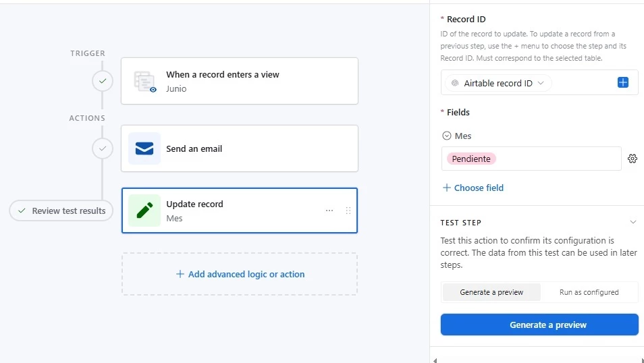Image resolution: width=644 pixels, height=363 pixels.
Task: Select the Generate a preview tab
Action: (x=491, y=292)
